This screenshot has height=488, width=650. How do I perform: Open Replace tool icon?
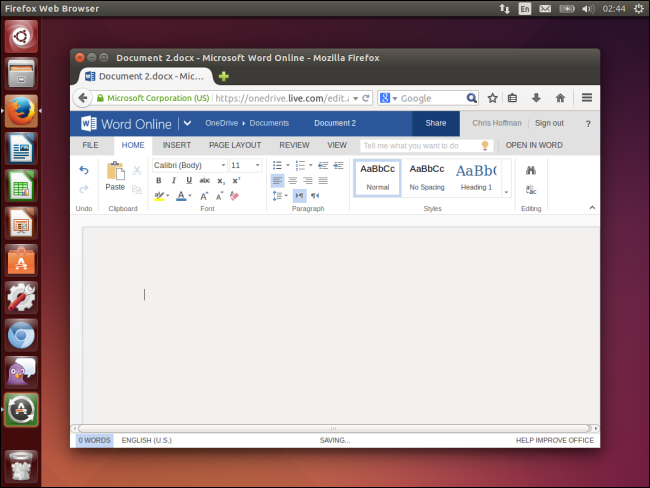click(x=531, y=189)
